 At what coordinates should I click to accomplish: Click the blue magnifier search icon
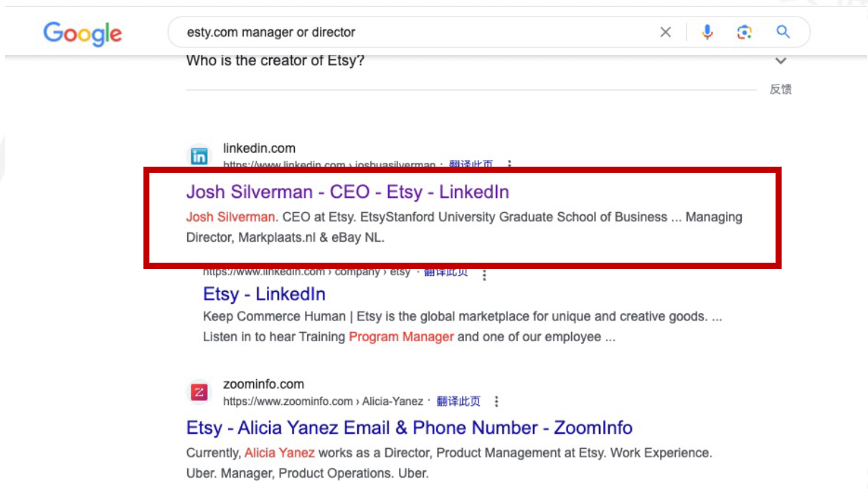[x=783, y=32]
